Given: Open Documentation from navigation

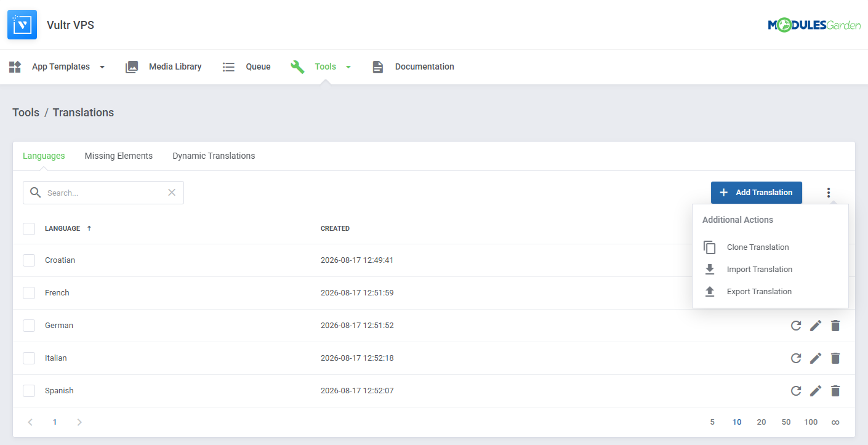Looking at the screenshot, I should (425, 67).
